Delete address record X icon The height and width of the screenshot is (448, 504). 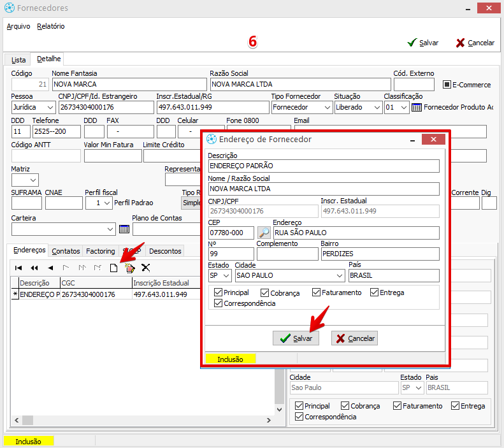tap(146, 268)
